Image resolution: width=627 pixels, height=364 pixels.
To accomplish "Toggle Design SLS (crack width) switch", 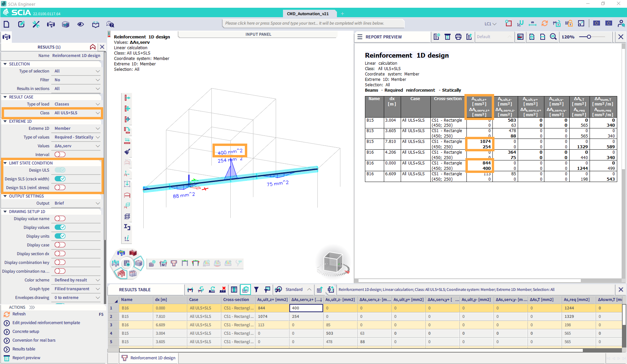I will [60, 179].
